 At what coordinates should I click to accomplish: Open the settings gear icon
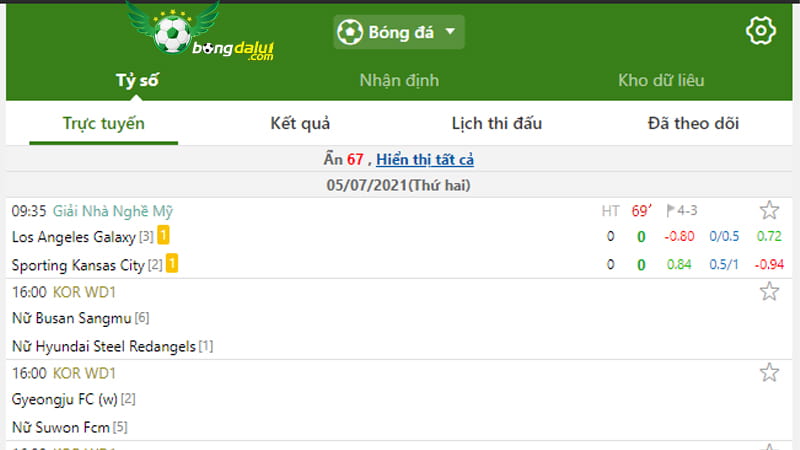(761, 31)
